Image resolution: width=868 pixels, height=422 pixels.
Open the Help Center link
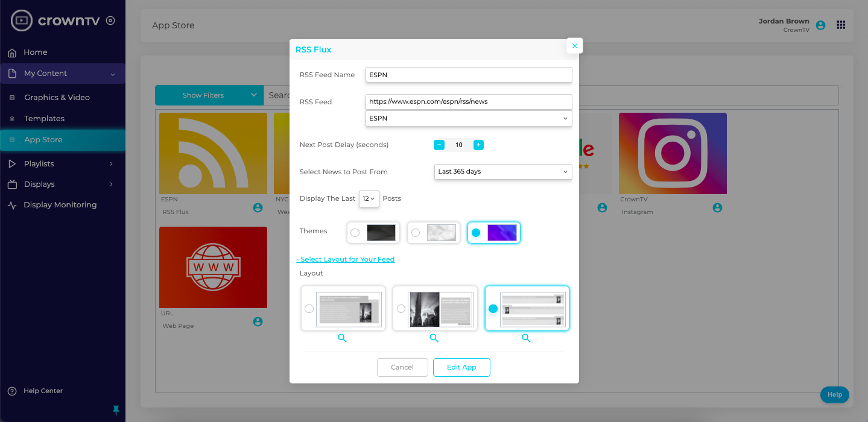(43, 391)
